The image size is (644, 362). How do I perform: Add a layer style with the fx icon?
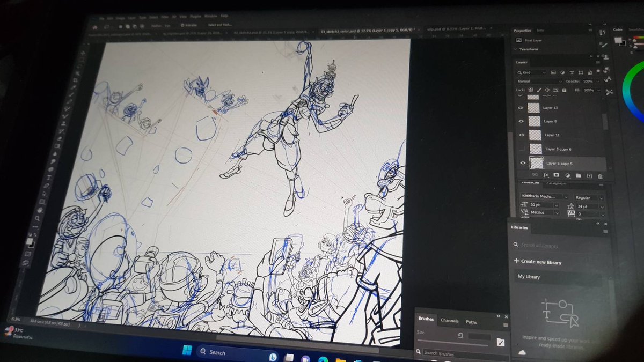pyautogui.click(x=546, y=175)
